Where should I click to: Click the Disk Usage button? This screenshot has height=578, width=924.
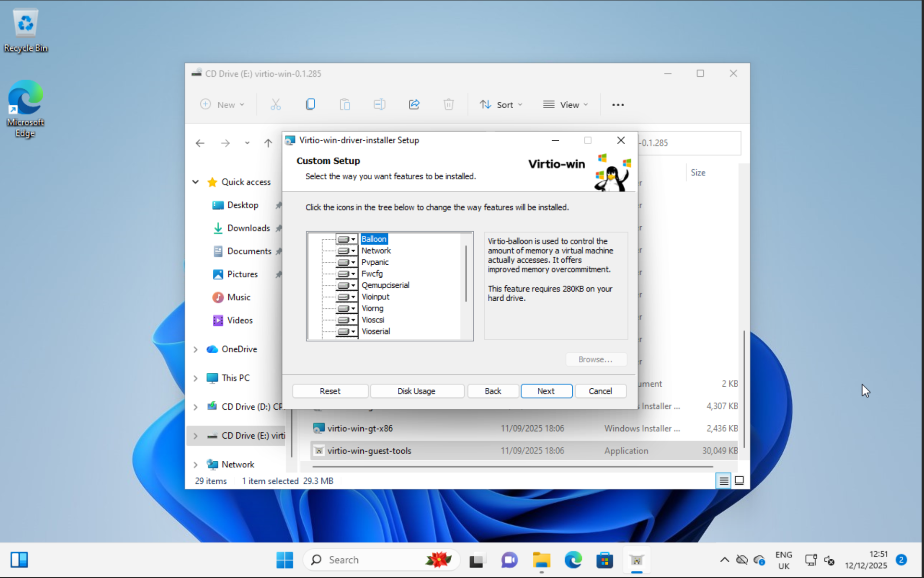click(417, 391)
